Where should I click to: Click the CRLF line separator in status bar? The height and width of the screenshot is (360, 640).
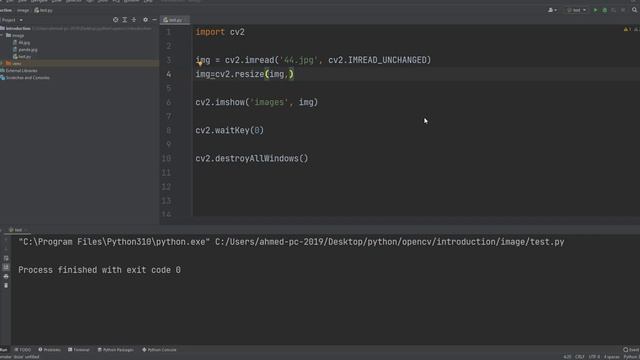580,357
